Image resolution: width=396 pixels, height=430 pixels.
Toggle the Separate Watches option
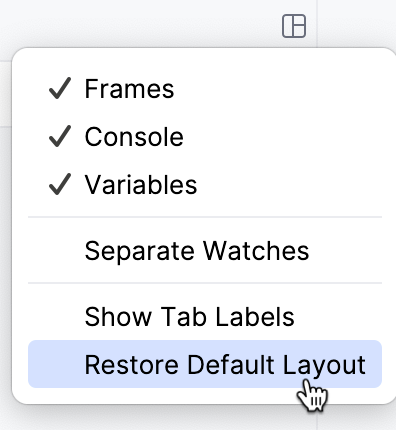205,250
